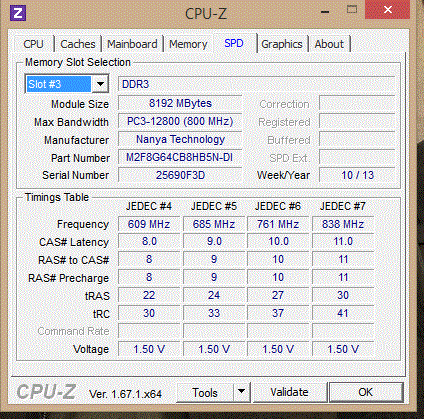Click the 609 MHz frequency cell

149,224
